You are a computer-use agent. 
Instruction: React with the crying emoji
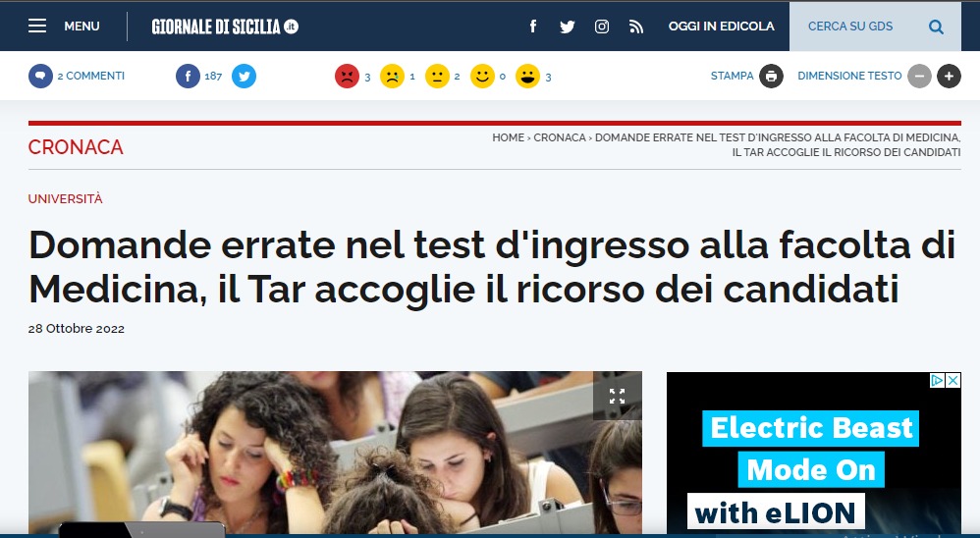coord(392,77)
